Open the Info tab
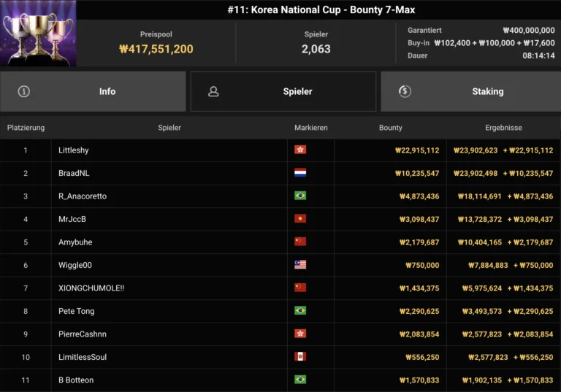Viewport: 561px width, 392px height. tap(93, 91)
